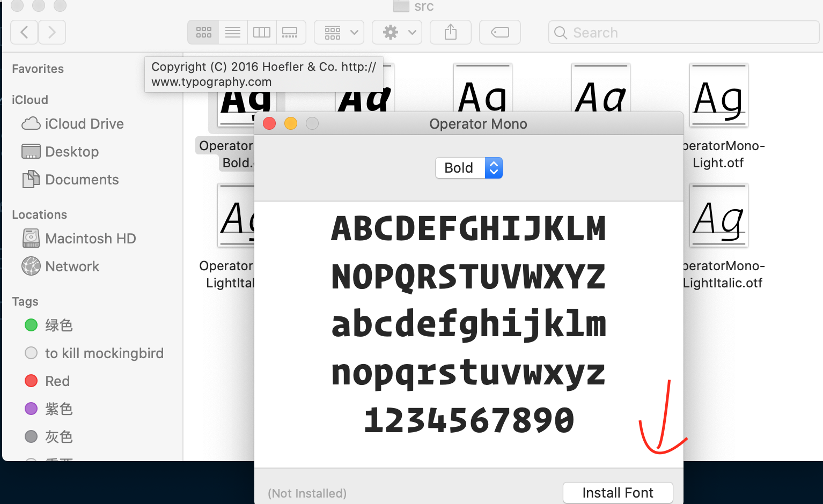
Task: Open the Bold font style dropdown
Action: point(469,168)
